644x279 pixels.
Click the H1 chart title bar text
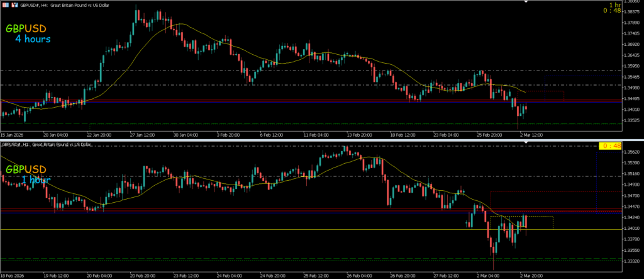[47, 145]
